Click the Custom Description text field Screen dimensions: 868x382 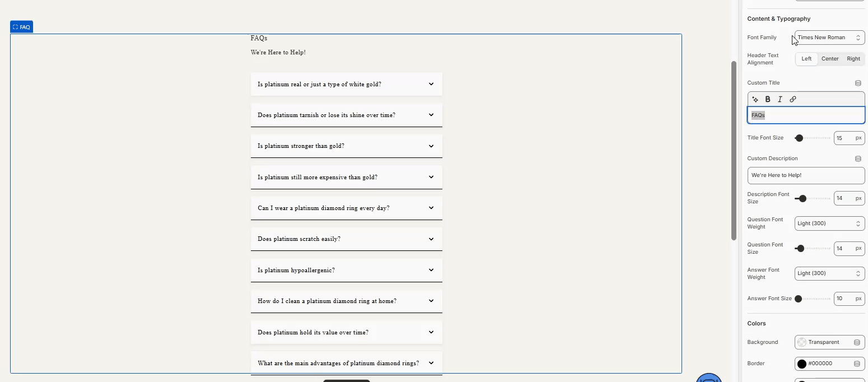point(806,175)
